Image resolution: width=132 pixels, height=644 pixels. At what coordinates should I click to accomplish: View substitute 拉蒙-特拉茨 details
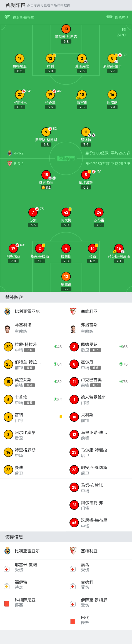tap(33, 347)
